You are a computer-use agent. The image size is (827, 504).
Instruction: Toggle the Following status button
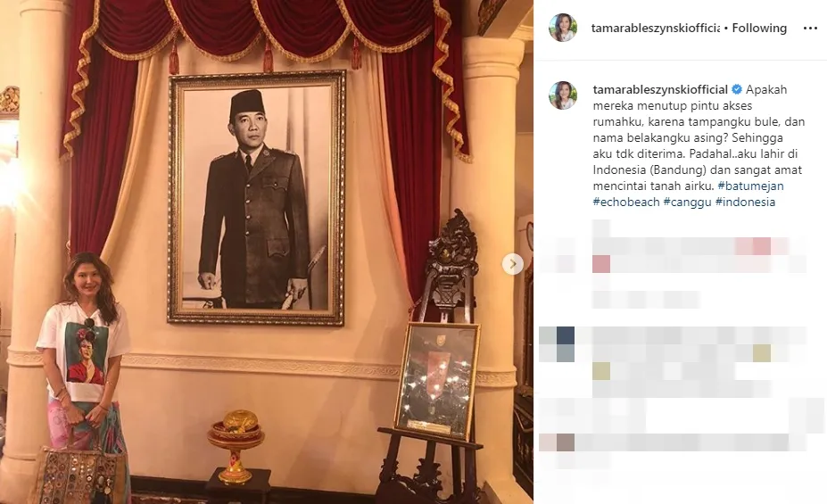click(759, 28)
